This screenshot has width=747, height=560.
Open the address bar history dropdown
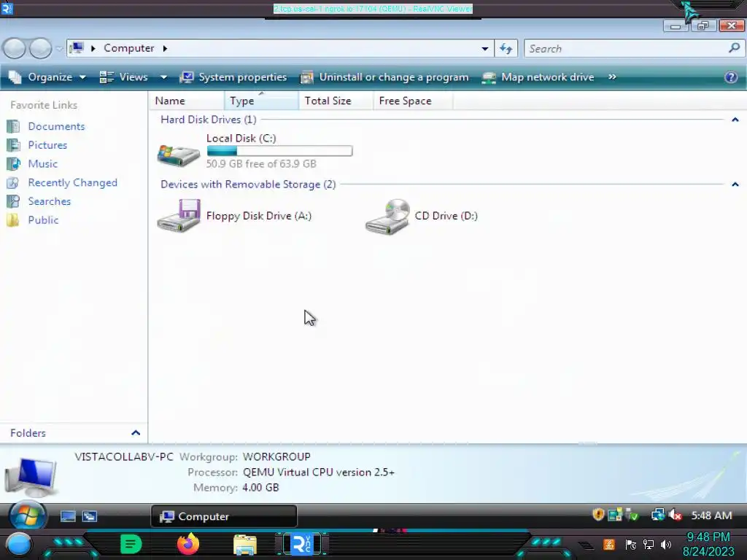[484, 49]
